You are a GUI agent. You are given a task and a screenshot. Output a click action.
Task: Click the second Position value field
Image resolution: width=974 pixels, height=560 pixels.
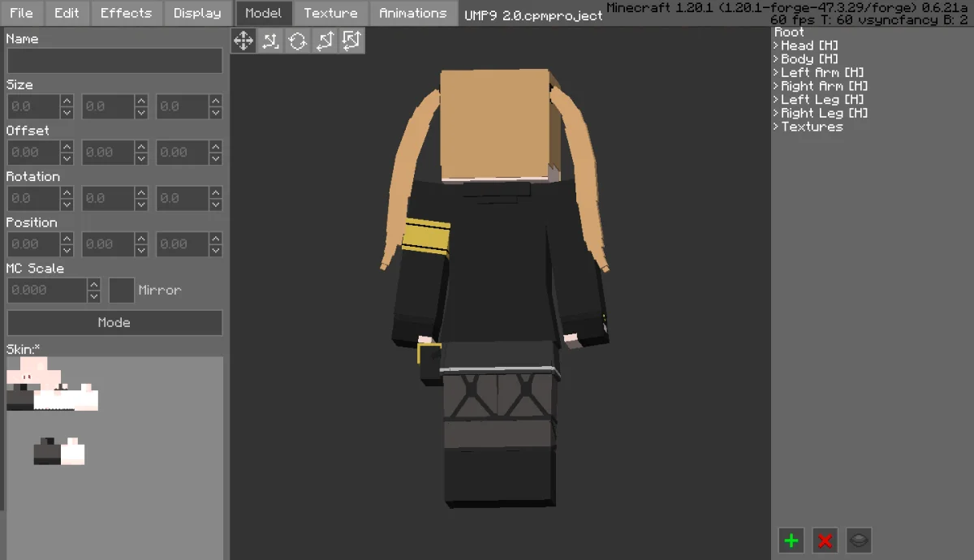(108, 244)
